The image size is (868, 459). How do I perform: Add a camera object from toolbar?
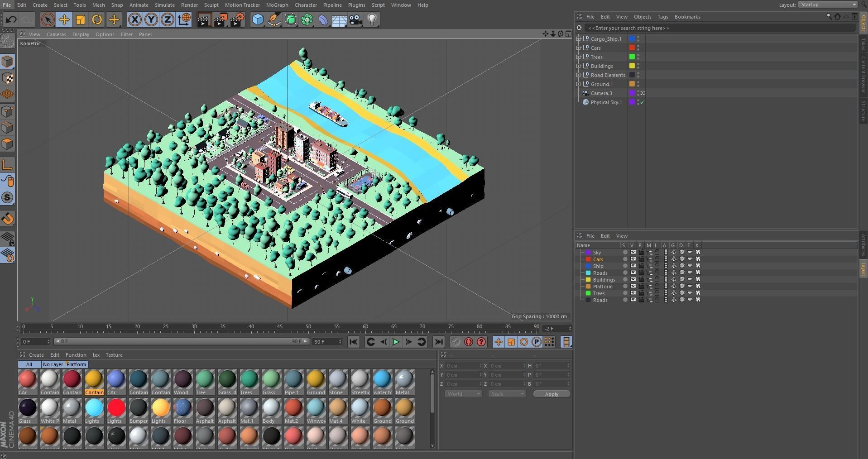[x=356, y=19]
